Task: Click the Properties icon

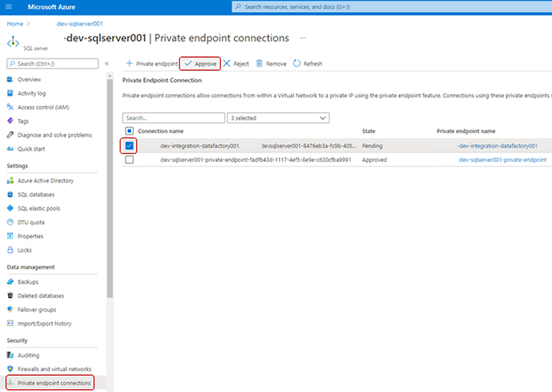Action: coord(10,236)
